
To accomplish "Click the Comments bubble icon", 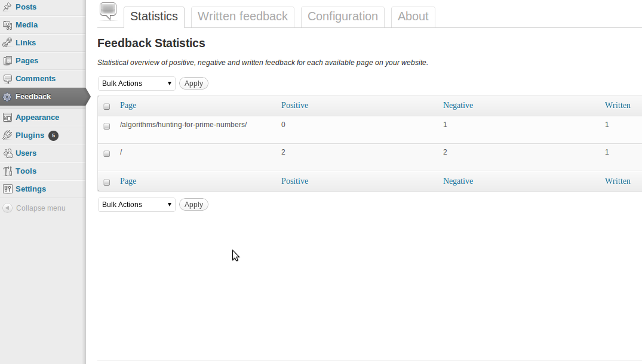I will click(7, 79).
